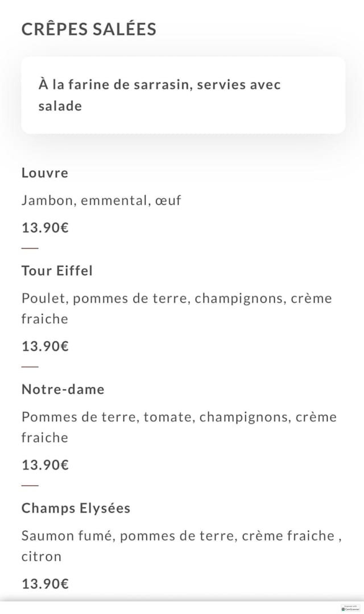This screenshot has height=614, width=364.
Task: Tap the Tour Eiffel 13.90€ price
Action: tap(45, 346)
